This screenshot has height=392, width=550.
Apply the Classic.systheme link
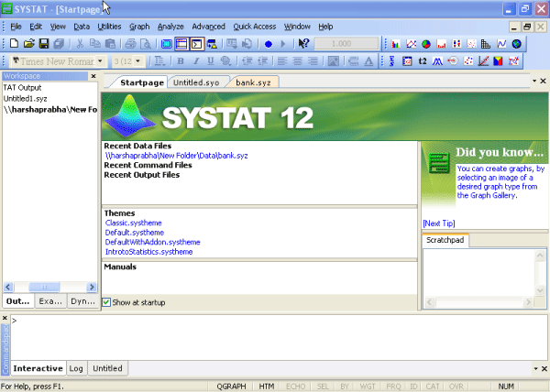[x=133, y=223]
